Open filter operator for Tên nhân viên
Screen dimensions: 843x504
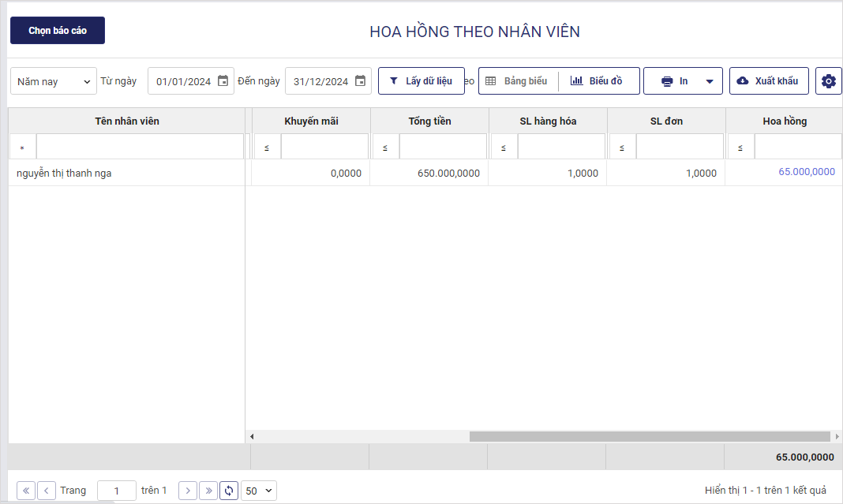[22, 147]
